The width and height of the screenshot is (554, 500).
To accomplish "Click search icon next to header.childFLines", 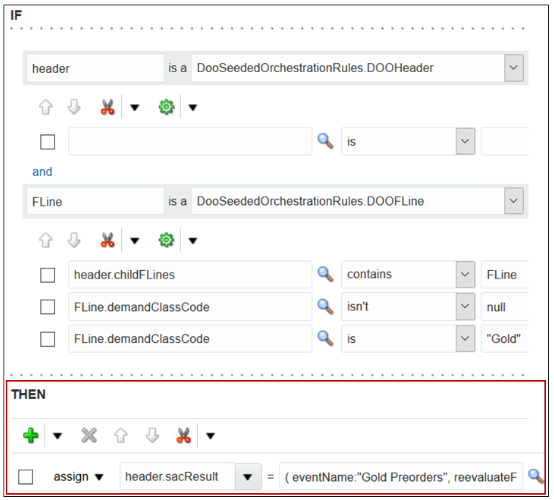I will 325,275.
